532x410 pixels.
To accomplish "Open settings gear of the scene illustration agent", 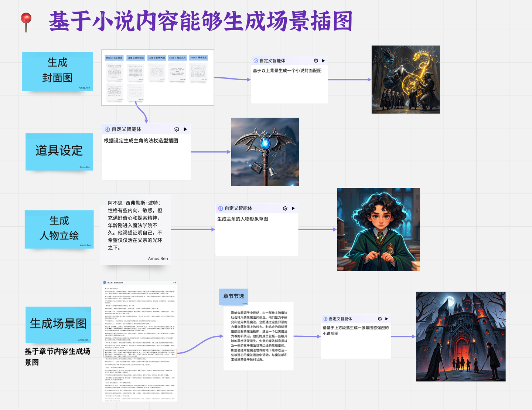I will coord(380,319).
